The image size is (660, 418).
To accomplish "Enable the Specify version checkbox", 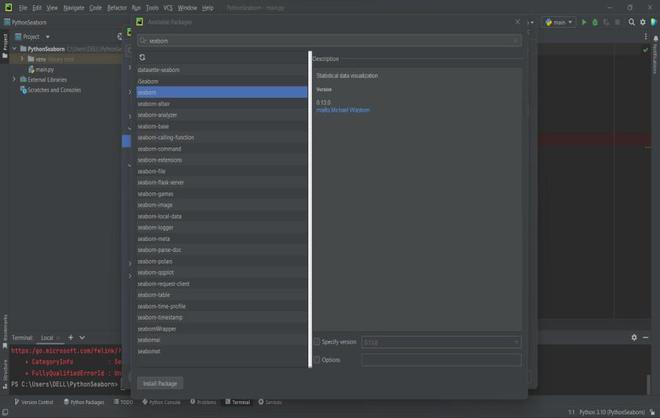I will [317, 342].
